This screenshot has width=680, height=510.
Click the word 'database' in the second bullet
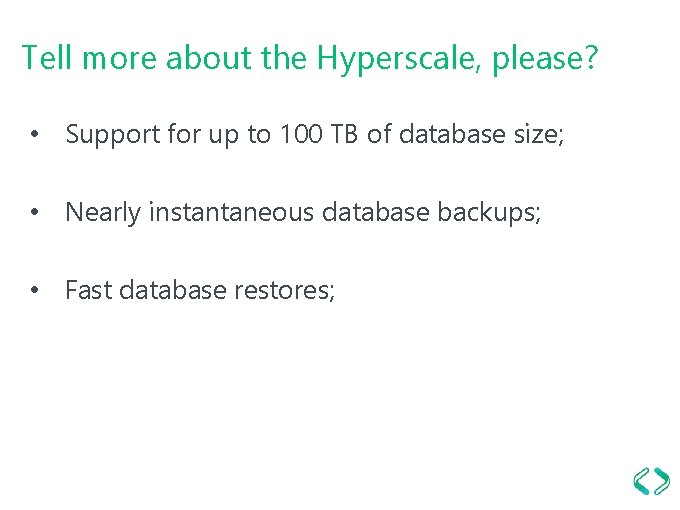pyautogui.click(x=376, y=212)
